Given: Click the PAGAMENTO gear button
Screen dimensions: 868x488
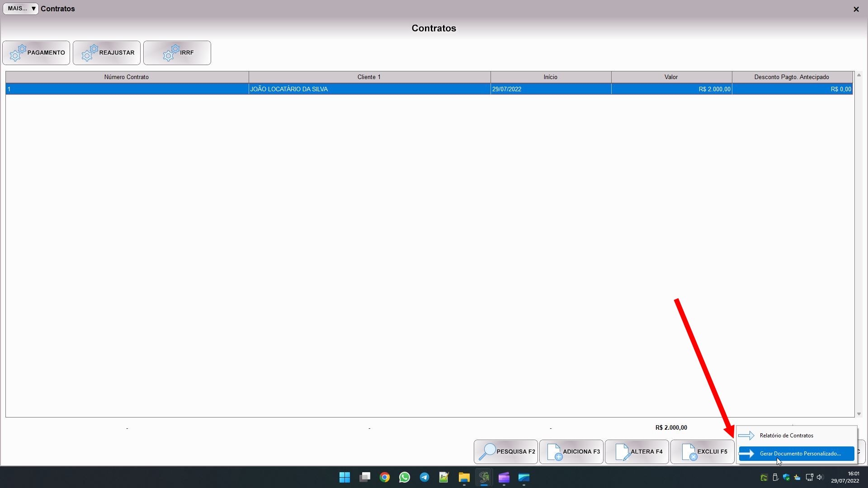Looking at the screenshot, I should point(36,53).
